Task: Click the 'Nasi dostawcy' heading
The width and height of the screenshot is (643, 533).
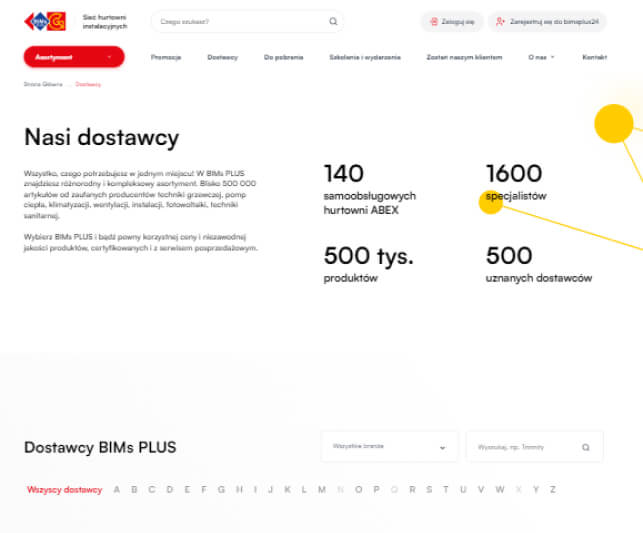Action: point(102,137)
